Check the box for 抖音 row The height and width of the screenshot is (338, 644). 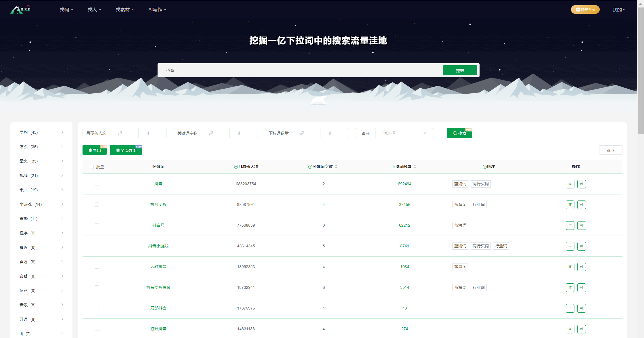tap(97, 184)
